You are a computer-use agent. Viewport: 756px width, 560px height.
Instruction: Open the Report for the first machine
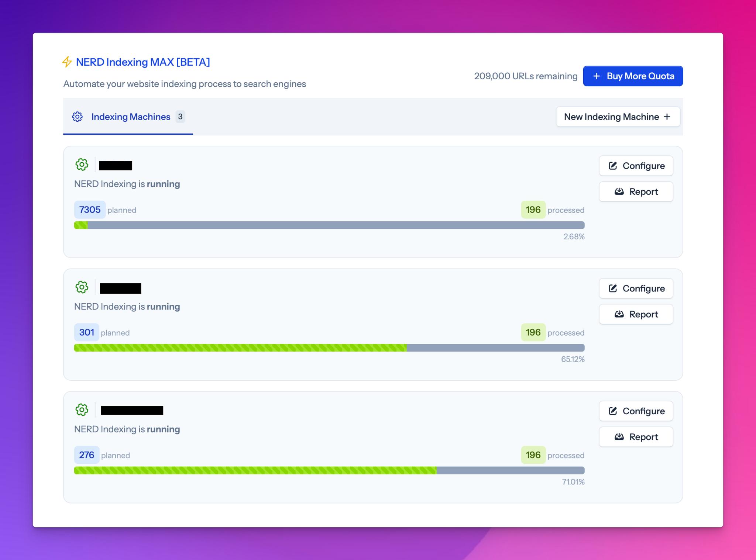[636, 191]
